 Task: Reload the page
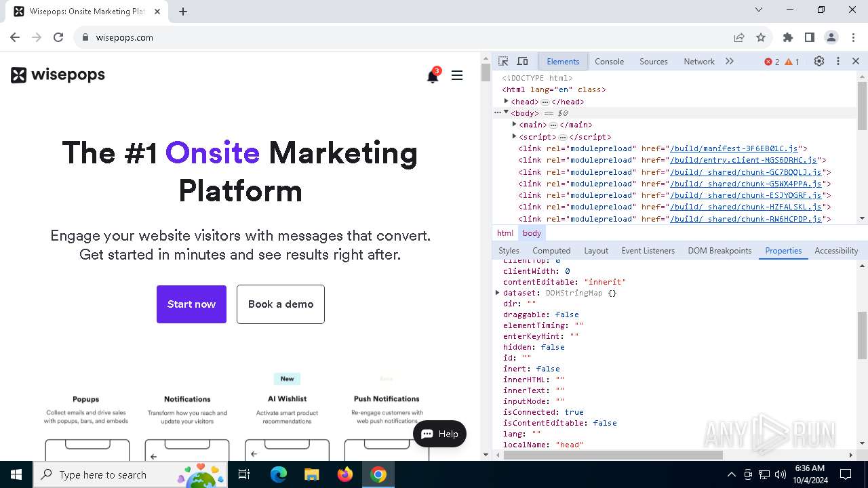pos(58,37)
